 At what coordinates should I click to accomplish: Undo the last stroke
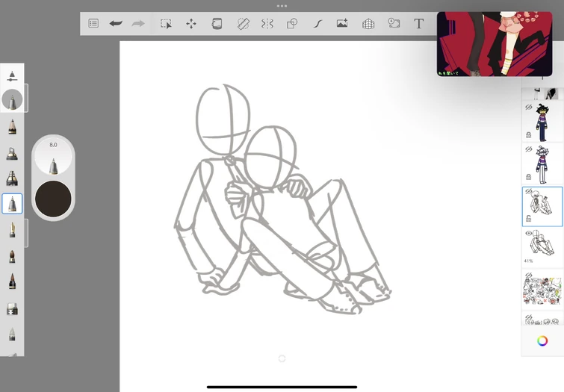[x=116, y=24]
